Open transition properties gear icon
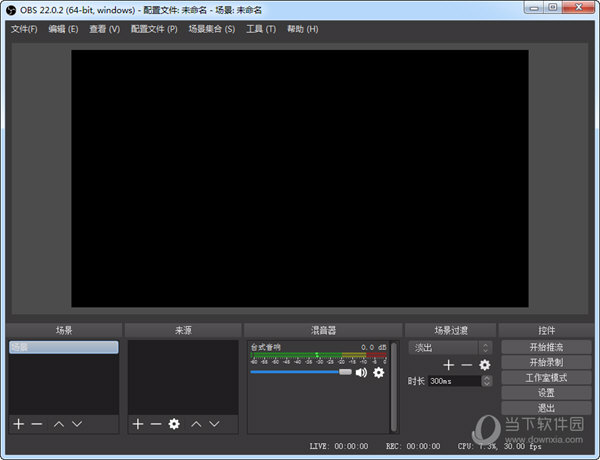This screenshot has width=600, height=460. pos(485,365)
